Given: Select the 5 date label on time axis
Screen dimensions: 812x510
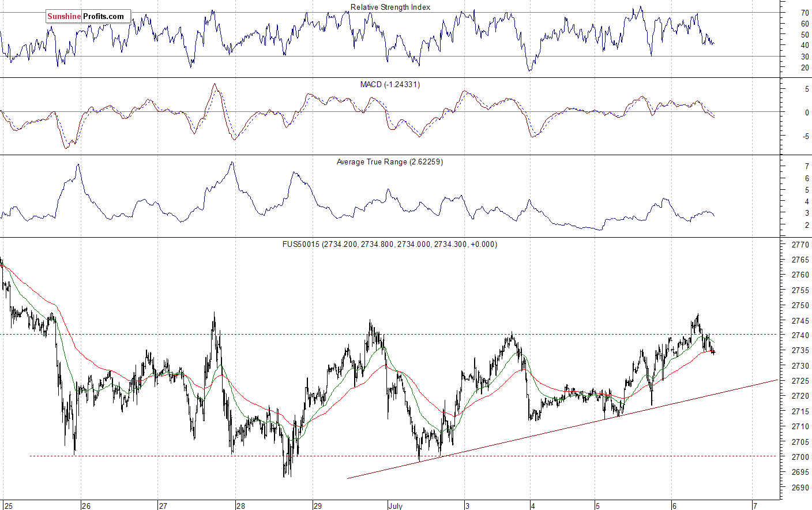Looking at the screenshot, I should tap(597, 506).
